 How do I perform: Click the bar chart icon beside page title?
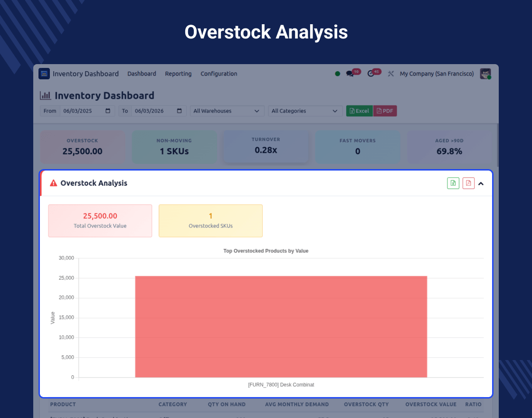coord(46,95)
